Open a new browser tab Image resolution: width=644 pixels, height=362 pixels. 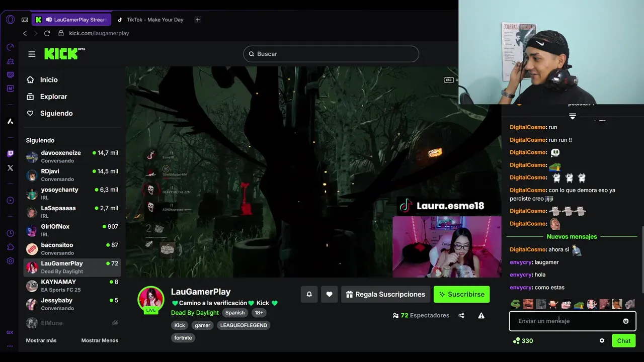point(198,20)
